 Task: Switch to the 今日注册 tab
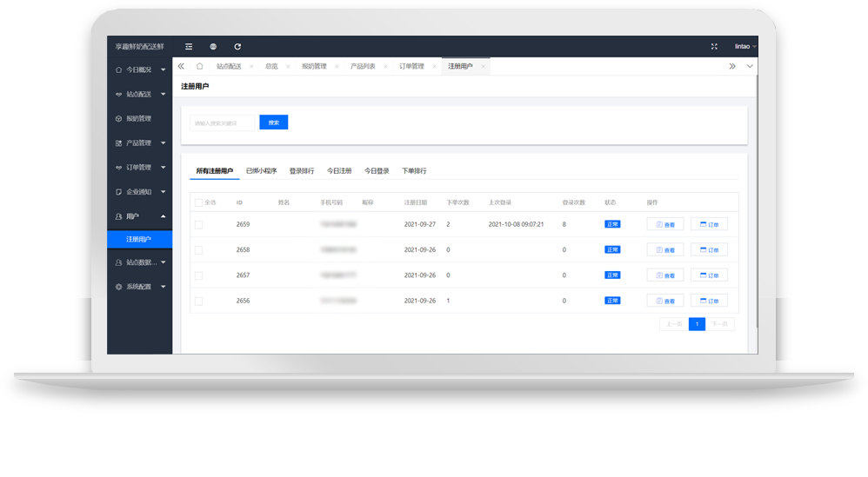[x=339, y=171]
